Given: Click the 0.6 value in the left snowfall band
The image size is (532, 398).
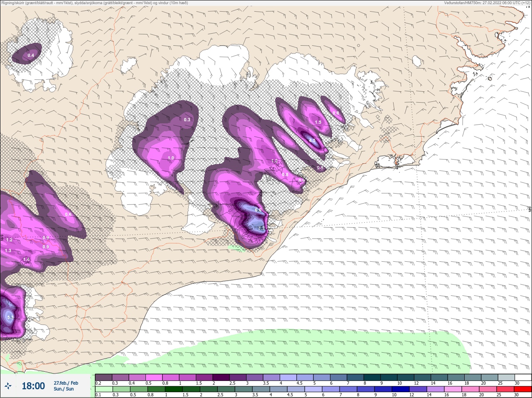Looking at the screenshot, I should [x=68, y=214].
